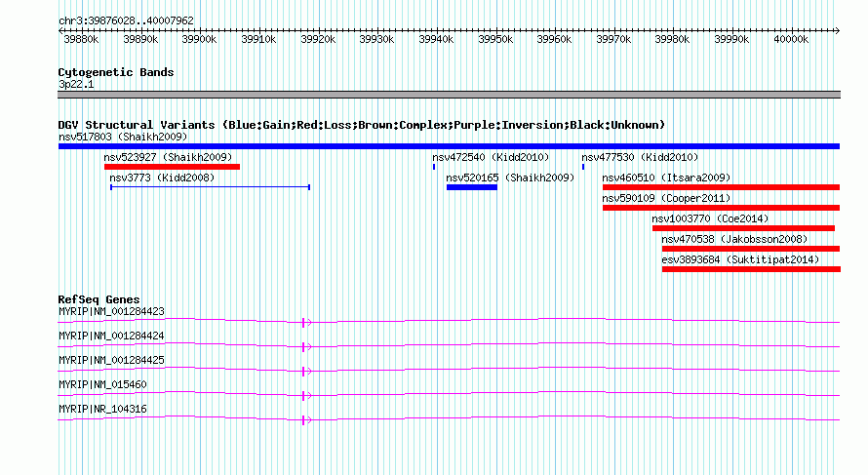Click the 39880k ruler tick label
Viewport: 868px width, 475px height.
81,39
